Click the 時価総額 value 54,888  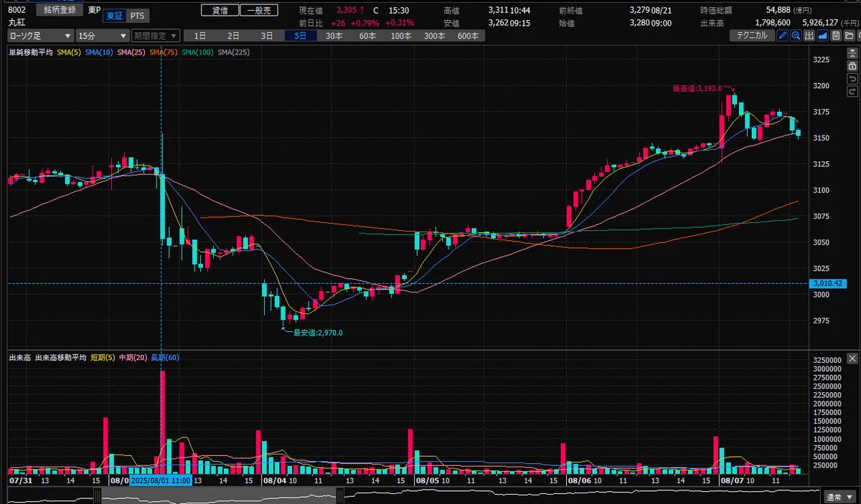coord(778,11)
